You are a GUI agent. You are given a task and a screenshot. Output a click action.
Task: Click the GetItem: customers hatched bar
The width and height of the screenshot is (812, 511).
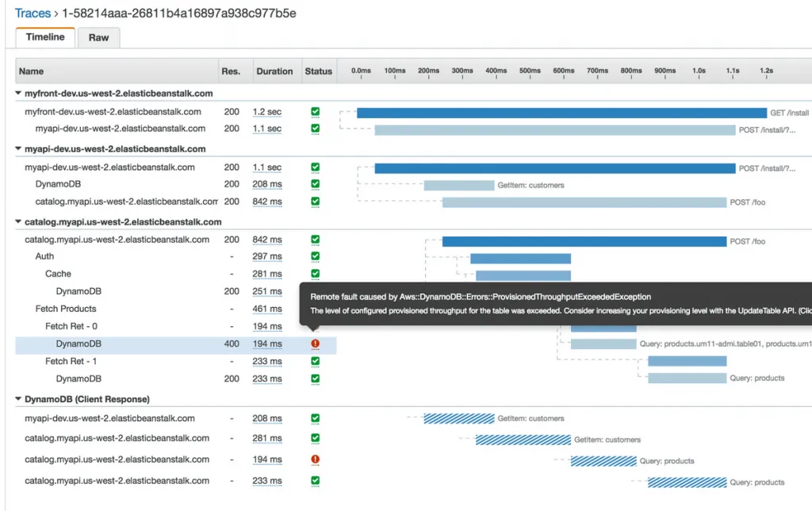(458, 418)
